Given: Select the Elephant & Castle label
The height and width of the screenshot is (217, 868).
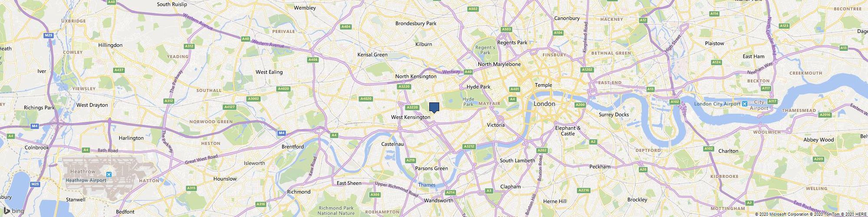Looking at the screenshot, I should click(x=568, y=131).
